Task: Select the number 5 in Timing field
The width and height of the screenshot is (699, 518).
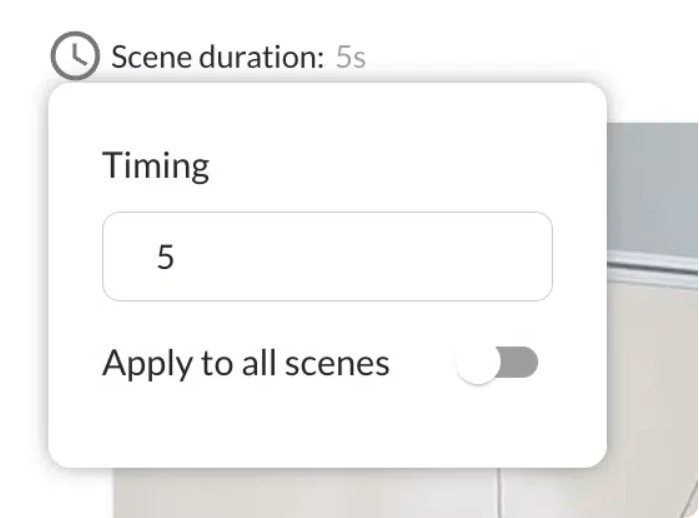Action: coord(166,258)
